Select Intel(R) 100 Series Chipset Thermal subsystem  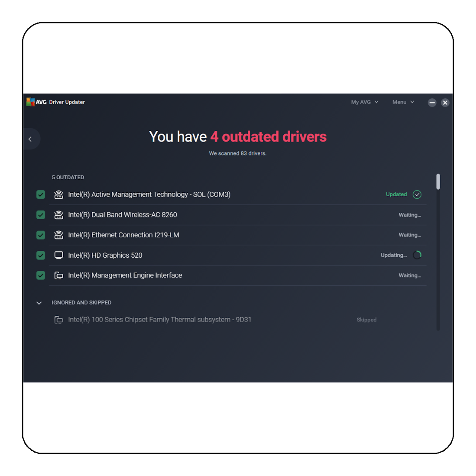tap(160, 320)
